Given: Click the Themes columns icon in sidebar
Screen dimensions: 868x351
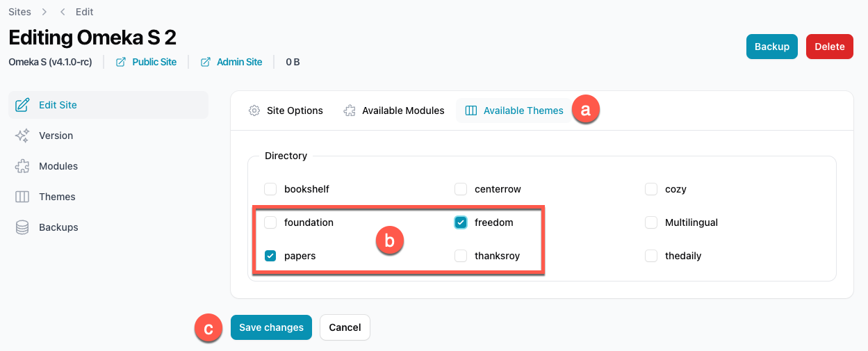Looking at the screenshot, I should coord(22,197).
